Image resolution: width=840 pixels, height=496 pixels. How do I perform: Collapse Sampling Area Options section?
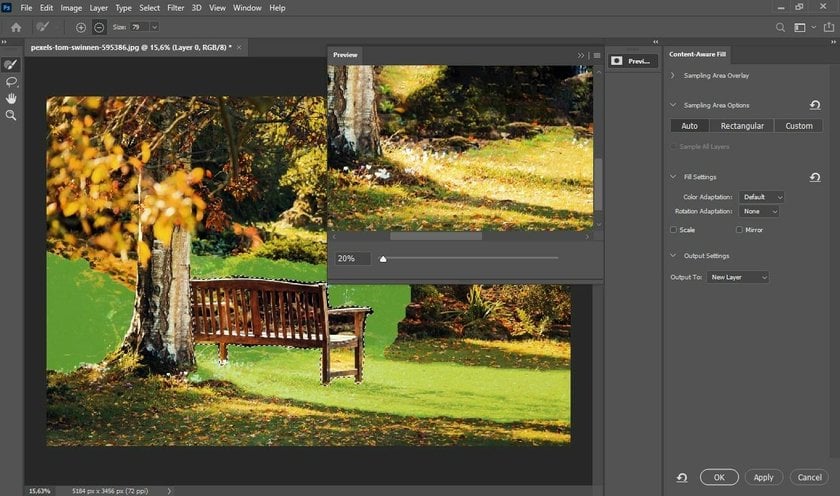pyautogui.click(x=673, y=105)
